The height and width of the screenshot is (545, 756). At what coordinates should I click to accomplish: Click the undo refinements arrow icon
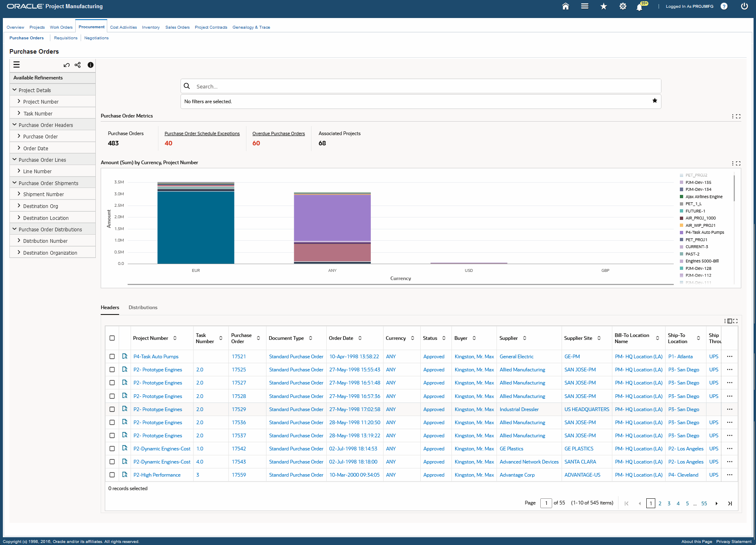click(66, 65)
